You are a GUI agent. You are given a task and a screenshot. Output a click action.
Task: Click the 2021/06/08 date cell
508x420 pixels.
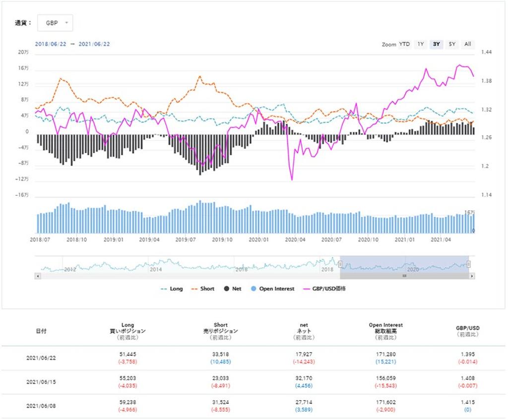(41, 406)
